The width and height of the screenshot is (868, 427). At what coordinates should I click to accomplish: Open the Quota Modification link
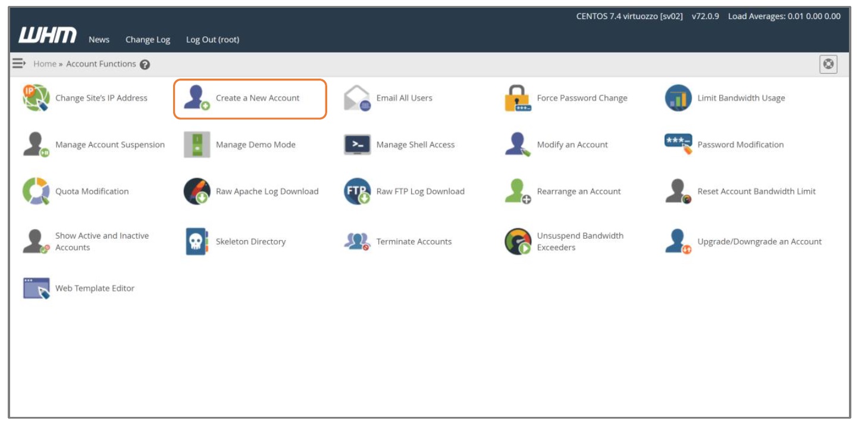[92, 192]
